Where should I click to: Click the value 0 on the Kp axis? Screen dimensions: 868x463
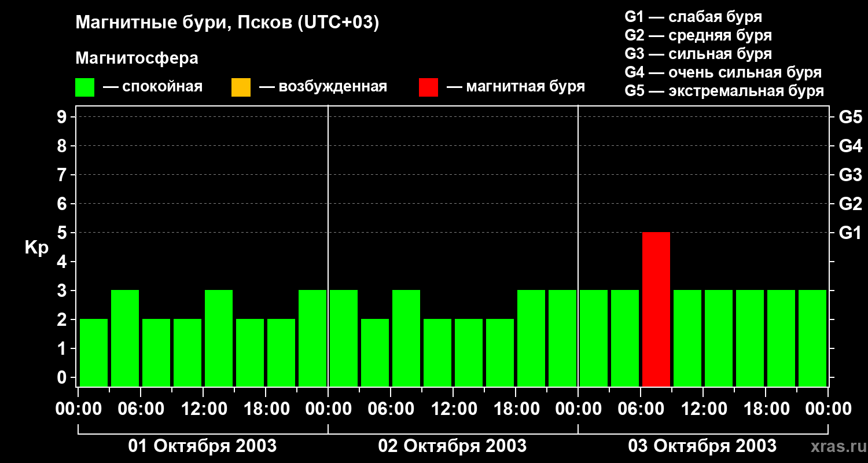63,377
